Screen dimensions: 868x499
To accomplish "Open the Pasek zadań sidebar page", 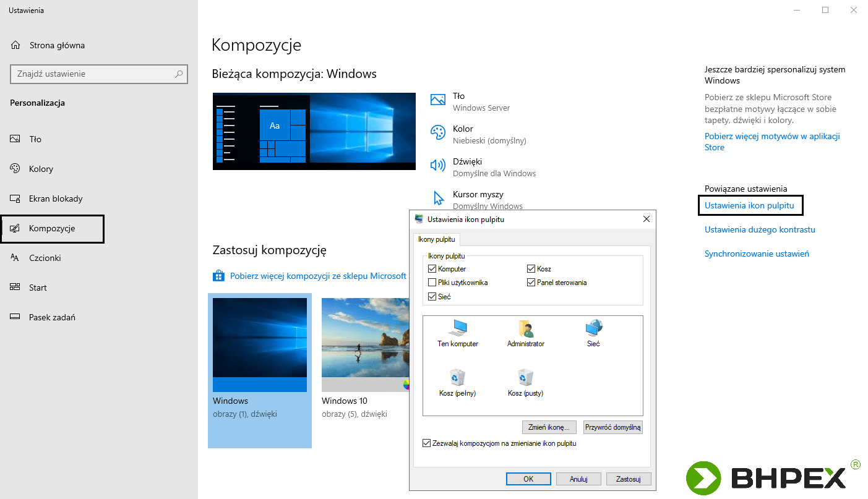I will pos(52,317).
